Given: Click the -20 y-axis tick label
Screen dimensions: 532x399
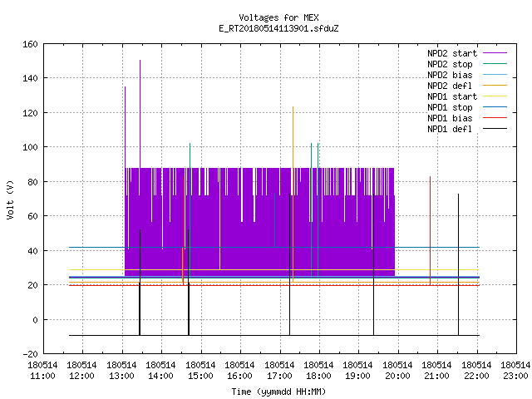Looking at the screenshot, I should [x=30, y=354].
